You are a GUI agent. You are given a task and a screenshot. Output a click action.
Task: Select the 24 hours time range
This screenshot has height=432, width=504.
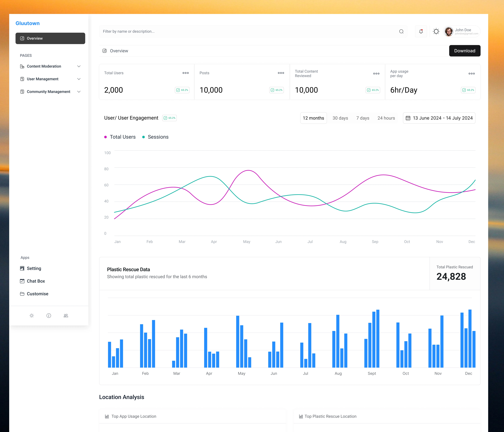386,118
